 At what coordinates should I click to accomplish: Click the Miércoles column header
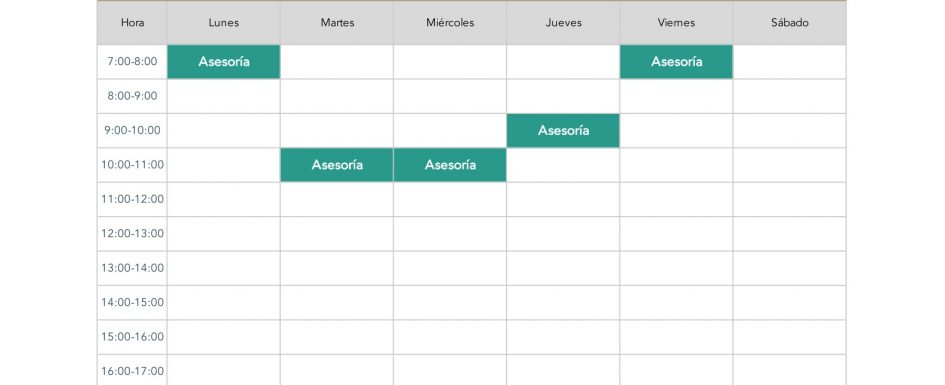click(x=450, y=23)
